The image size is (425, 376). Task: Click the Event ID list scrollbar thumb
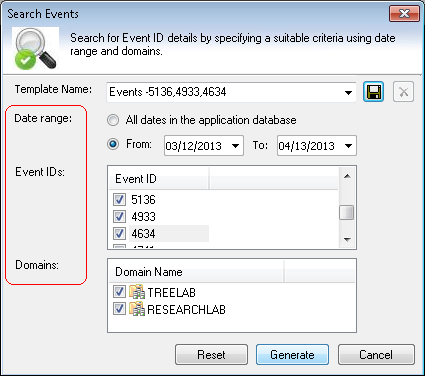click(x=347, y=213)
